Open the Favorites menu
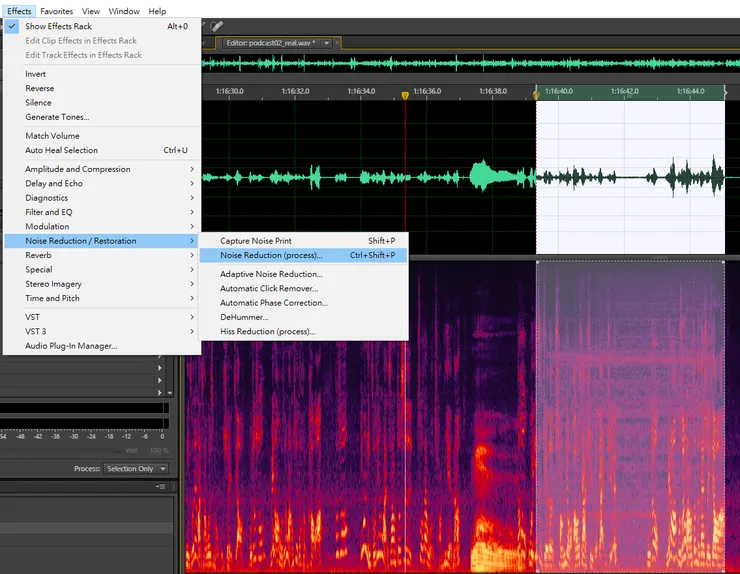Viewport: 740px width, 574px height. tap(56, 11)
